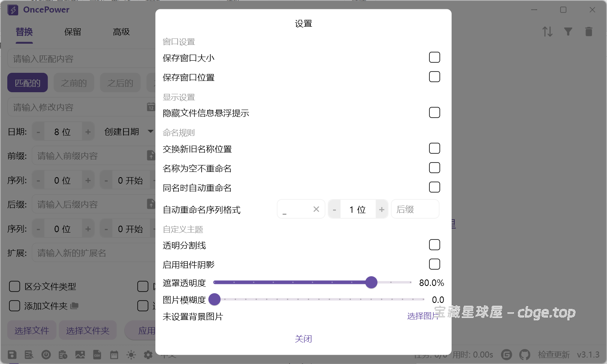The height and width of the screenshot is (364, 607).
Task: Click the 遮罩透明度 slider handle
Action: 371,282
